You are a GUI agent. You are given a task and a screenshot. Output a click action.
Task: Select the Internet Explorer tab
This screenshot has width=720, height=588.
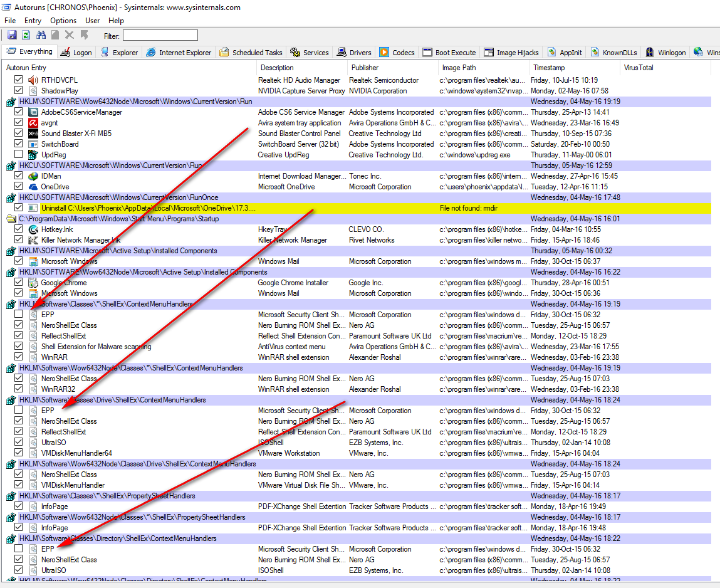point(179,53)
